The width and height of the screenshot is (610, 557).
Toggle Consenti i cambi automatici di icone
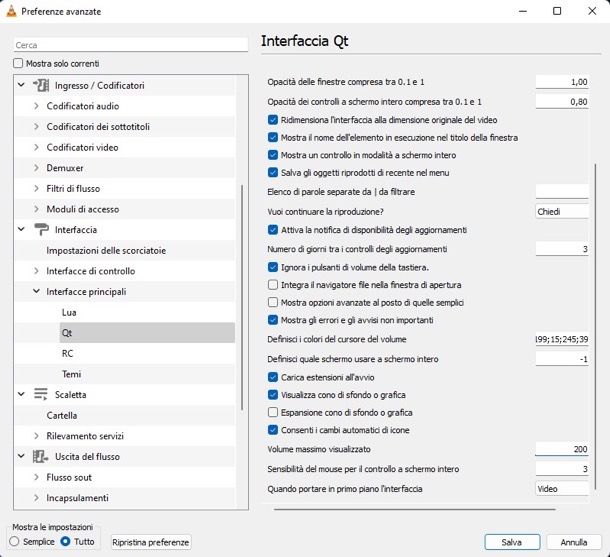coord(273,430)
